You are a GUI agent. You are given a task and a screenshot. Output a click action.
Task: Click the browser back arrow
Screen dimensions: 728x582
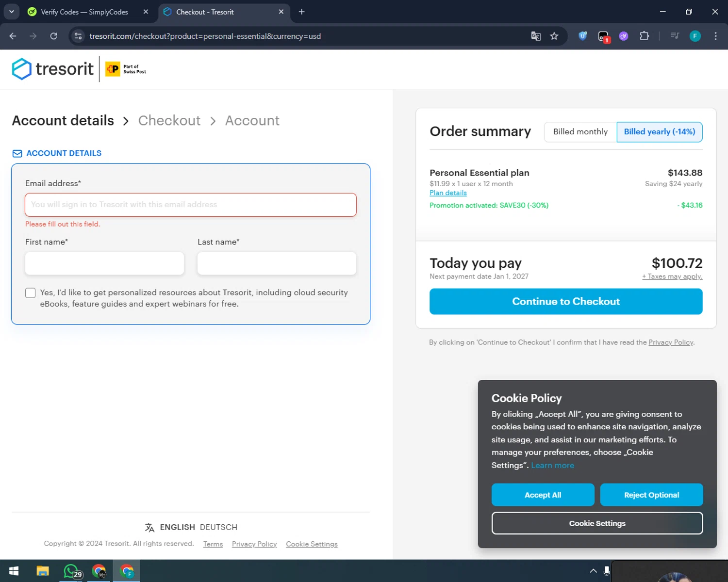point(13,36)
